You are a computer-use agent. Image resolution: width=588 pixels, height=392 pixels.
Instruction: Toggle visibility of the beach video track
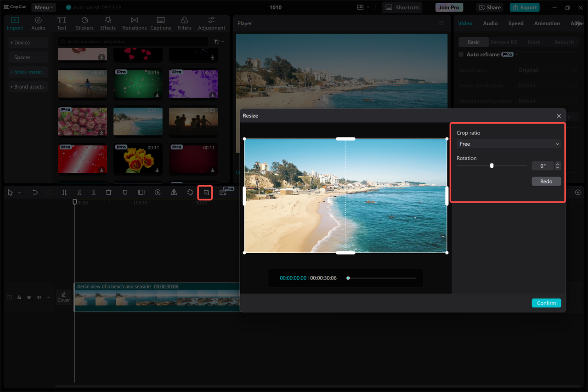pyautogui.click(x=28, y=297)
